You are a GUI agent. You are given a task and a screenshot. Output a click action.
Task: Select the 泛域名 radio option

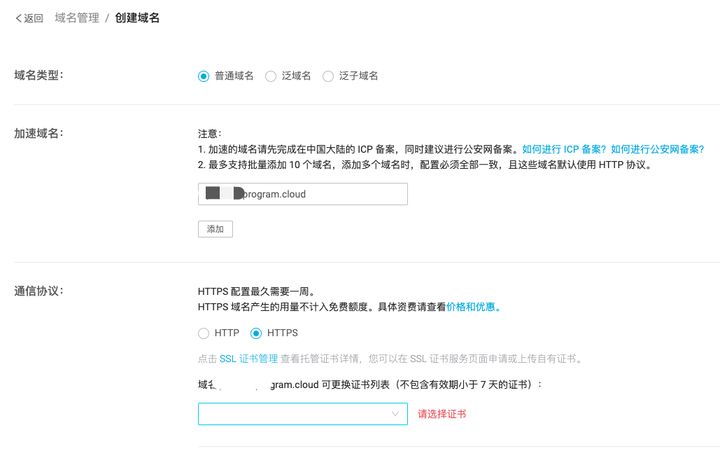pos(271,76)
